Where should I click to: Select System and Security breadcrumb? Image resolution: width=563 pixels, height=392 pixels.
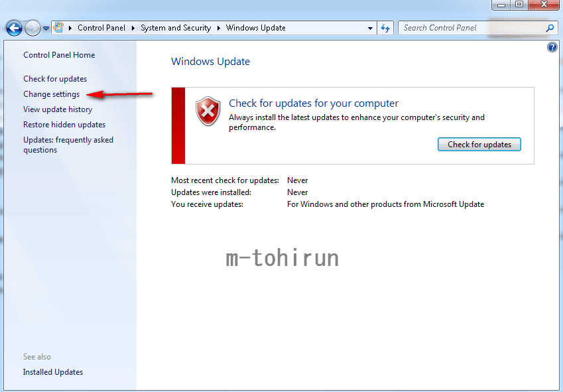[x=176, y=28]
